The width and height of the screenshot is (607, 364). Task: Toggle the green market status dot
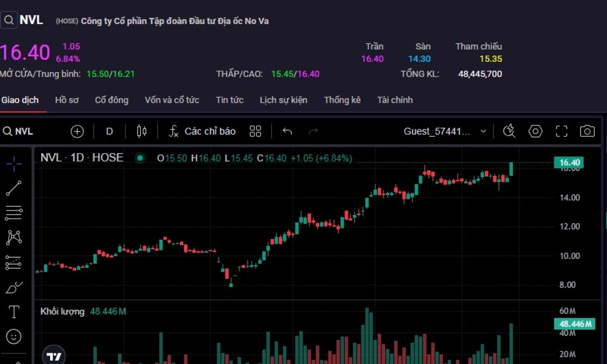140,158
